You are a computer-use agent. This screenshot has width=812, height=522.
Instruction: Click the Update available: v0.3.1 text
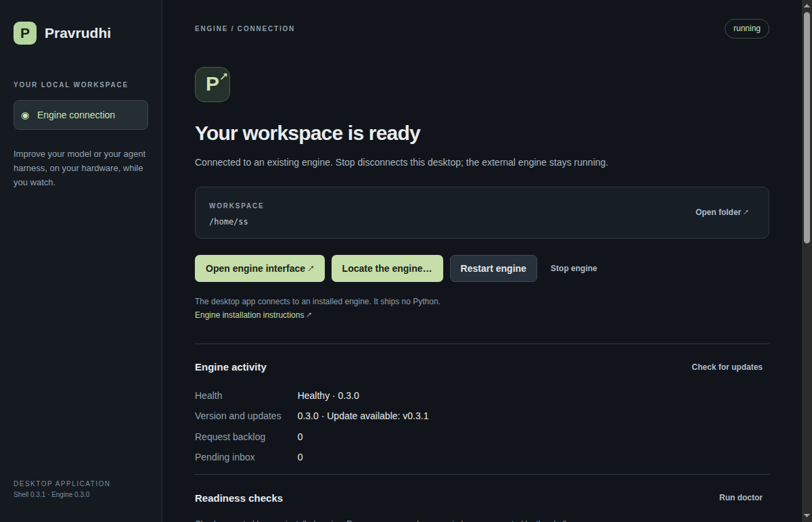click(378, 416)
